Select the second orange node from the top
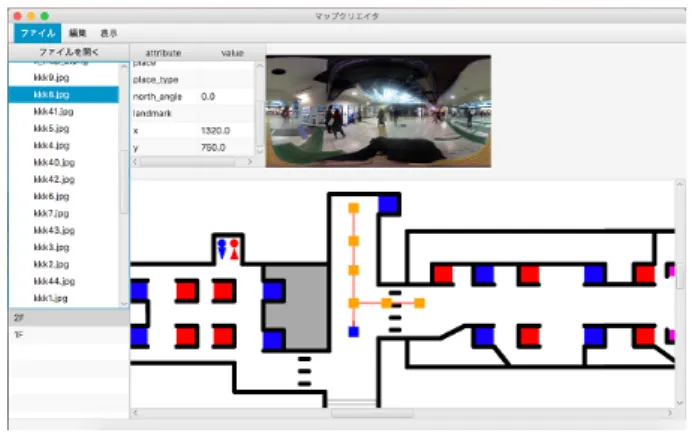 354,241
